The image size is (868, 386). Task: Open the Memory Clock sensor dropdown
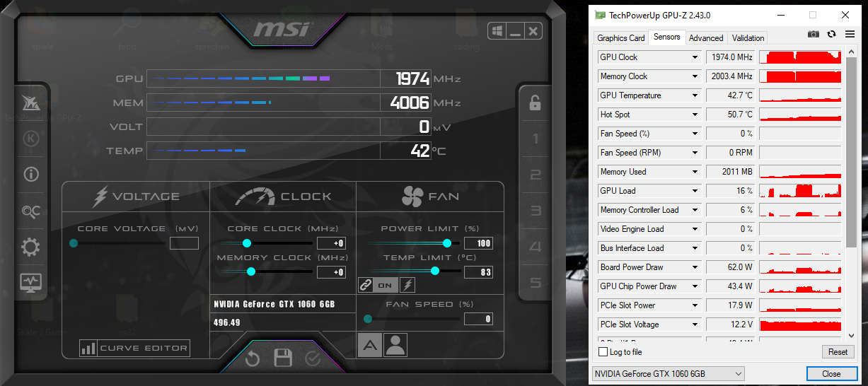[x=695, y=76]
